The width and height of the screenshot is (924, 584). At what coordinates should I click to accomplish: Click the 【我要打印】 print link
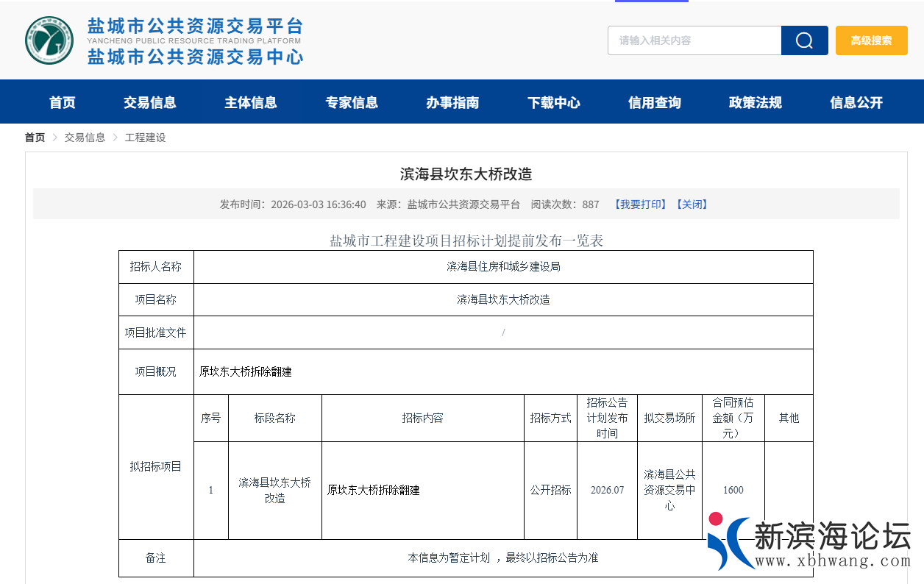click(638, 204)
